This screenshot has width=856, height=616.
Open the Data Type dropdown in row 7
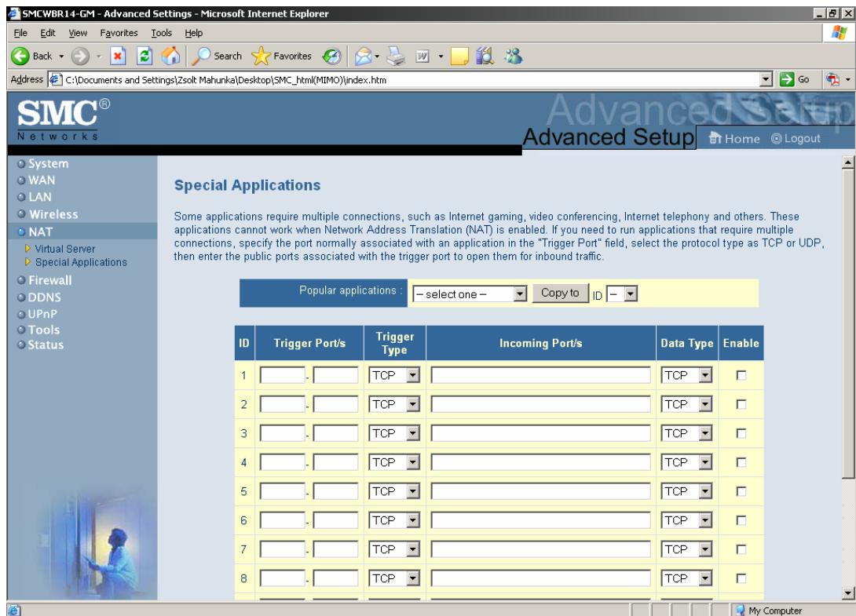tap(687, 549)
